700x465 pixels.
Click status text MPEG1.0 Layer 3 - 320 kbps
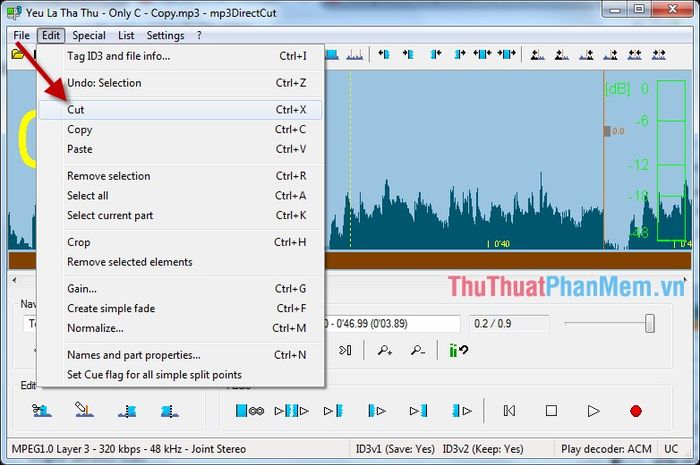[x=129, y=449]
